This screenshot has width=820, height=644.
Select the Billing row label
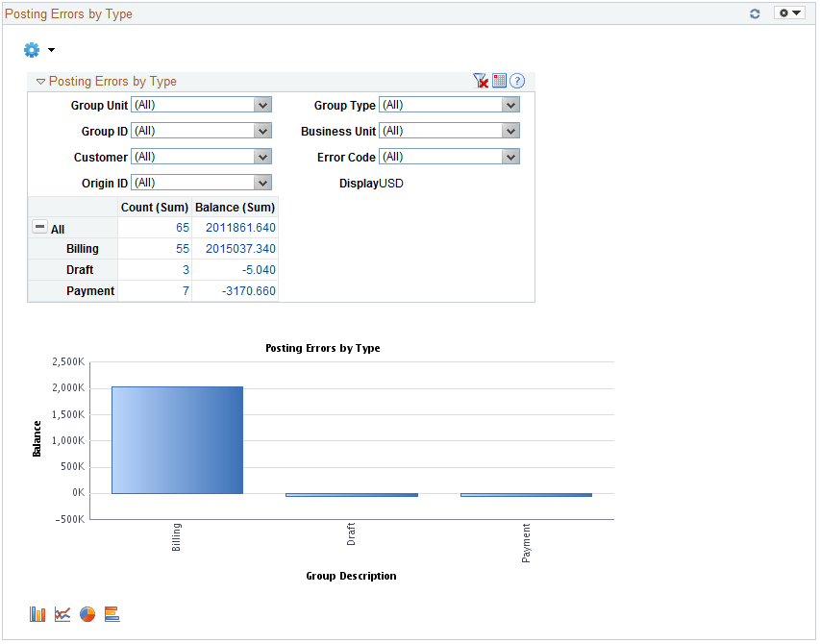(x=82, y=249)
